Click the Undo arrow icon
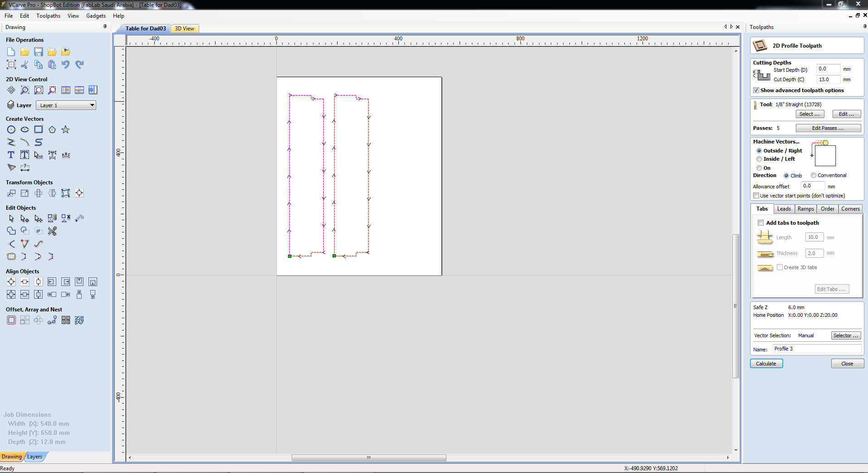The image size is (868, 473). [x=66, y=64]
